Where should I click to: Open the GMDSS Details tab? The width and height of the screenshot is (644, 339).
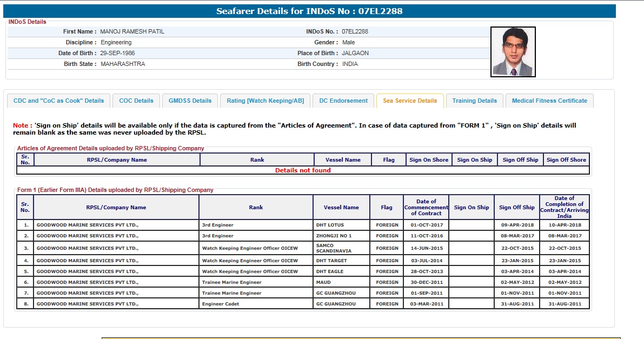click(x=190, y=101)
